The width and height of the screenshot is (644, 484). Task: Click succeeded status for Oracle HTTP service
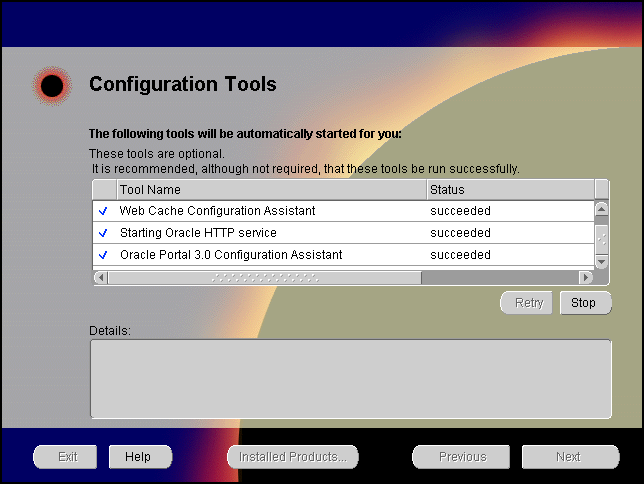pyautogui.click(x=460, y=233)
